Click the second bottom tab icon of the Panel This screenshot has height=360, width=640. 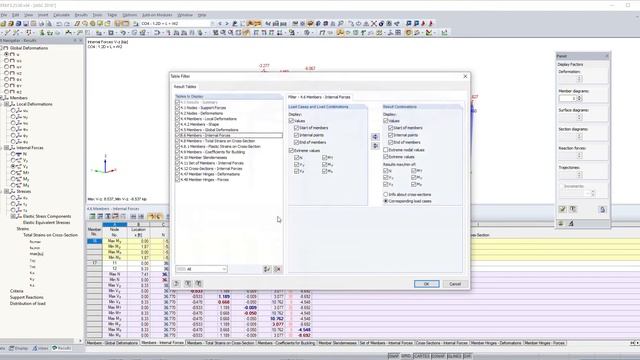[571, 224]
